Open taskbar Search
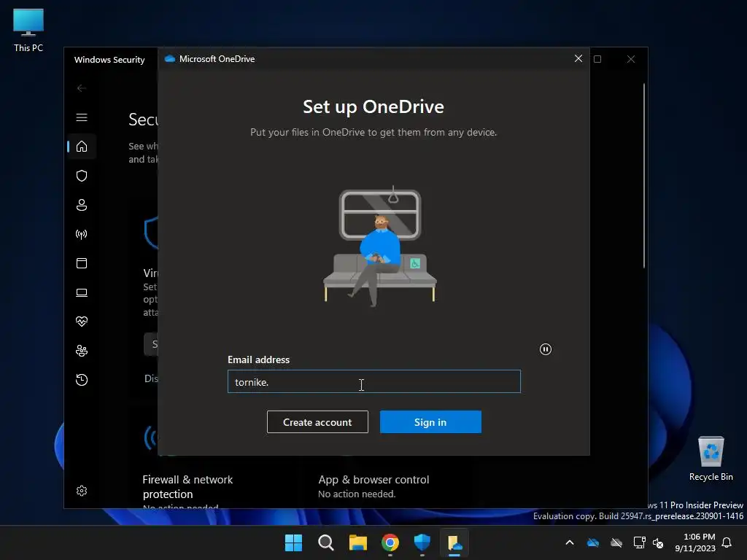Image resolution: width=747 pixels, height=560 pixels. point(326,542)
